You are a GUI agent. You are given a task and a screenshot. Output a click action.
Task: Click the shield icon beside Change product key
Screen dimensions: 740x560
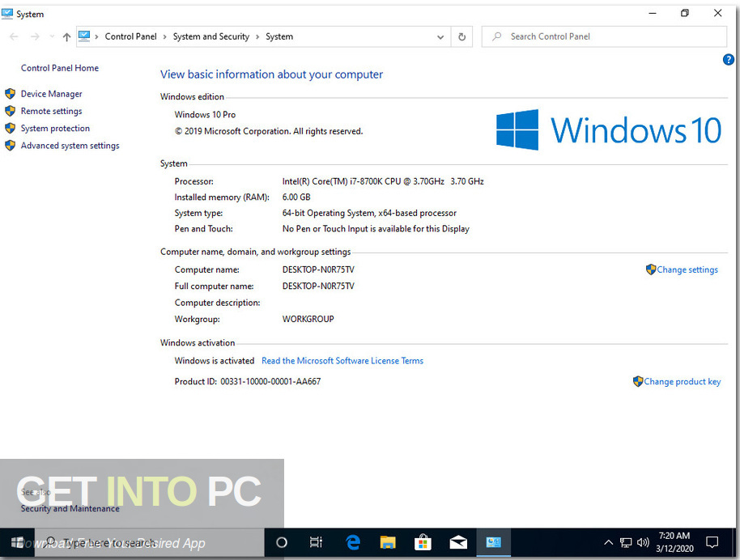(x=638, y=381)
